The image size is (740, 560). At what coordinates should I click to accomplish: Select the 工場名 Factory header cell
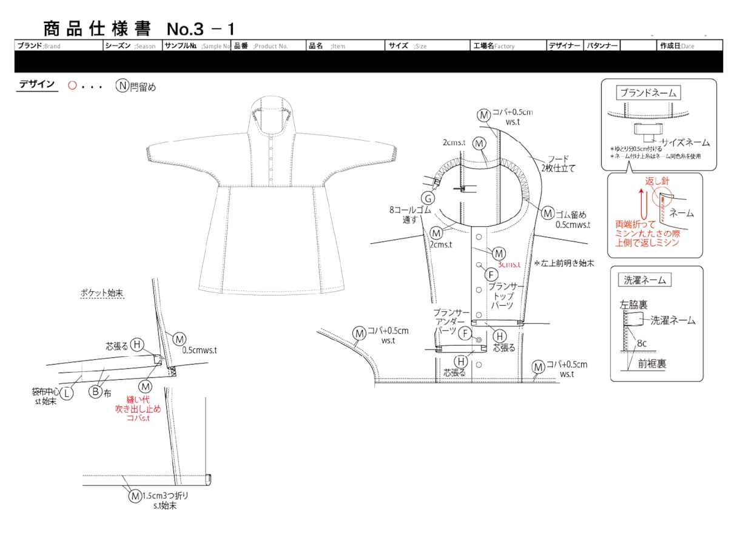[x=508, y=46]
